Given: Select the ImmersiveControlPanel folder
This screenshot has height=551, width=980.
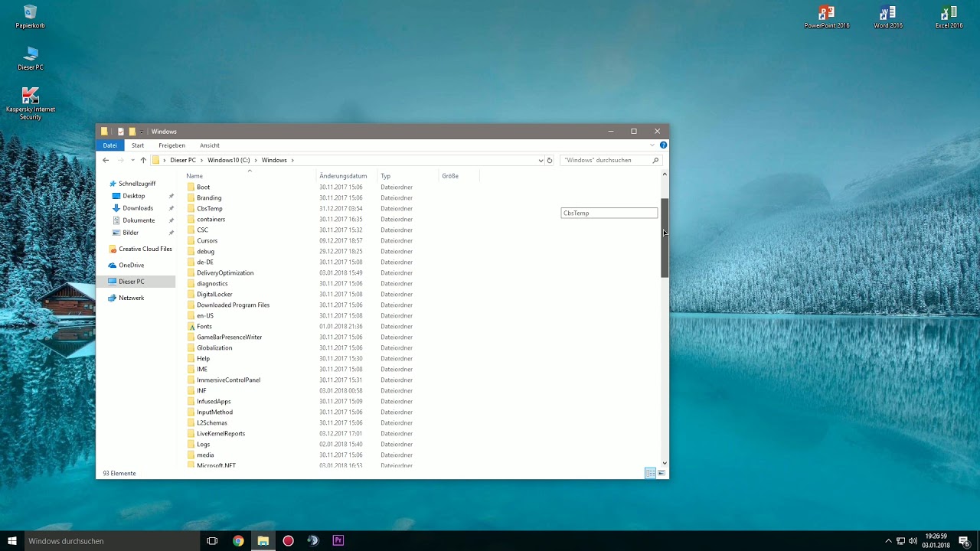Looking at the screenshot, I should click(228, 380).
